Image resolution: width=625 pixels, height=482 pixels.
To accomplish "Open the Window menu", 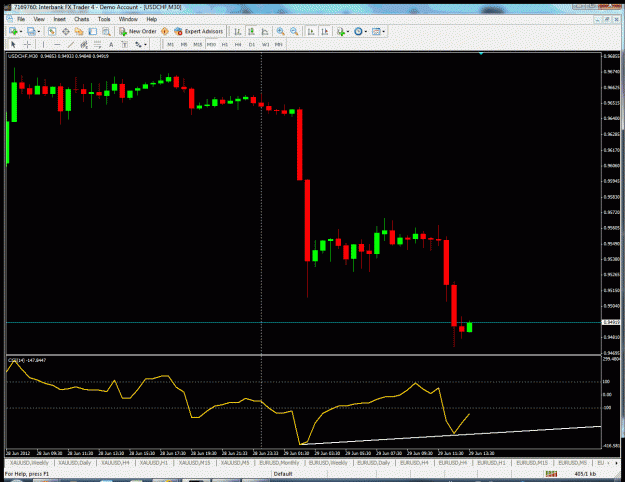I will [128, 19].
